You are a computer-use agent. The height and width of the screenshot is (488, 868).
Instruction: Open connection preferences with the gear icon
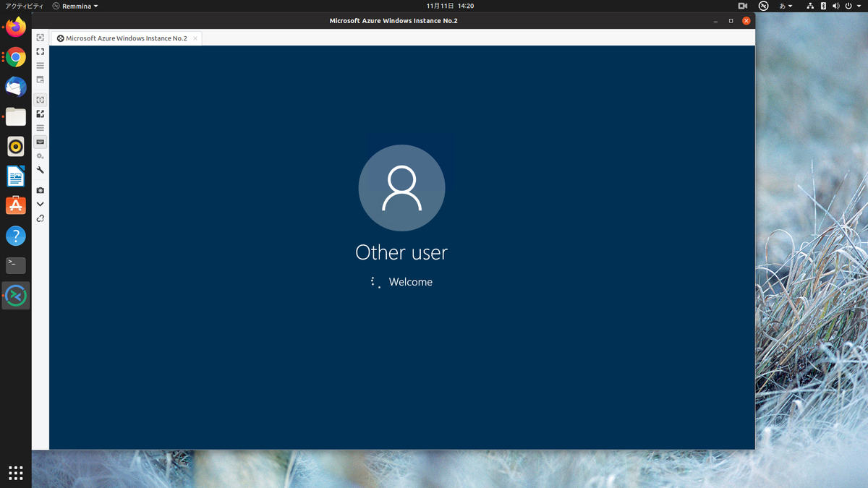[x=40, y=156]
